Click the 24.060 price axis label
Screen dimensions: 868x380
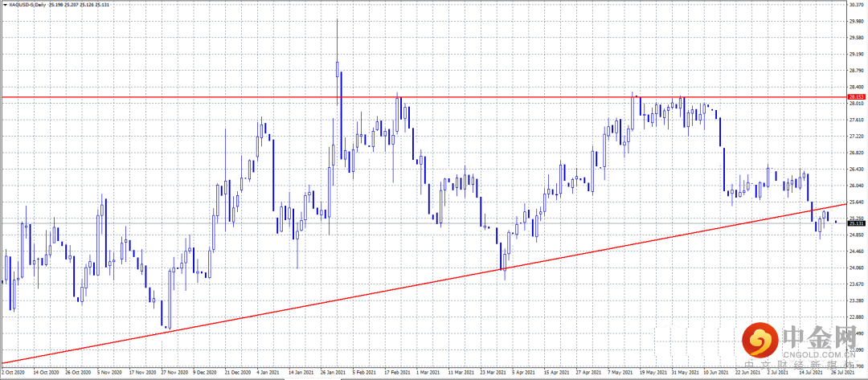(857, 268)
